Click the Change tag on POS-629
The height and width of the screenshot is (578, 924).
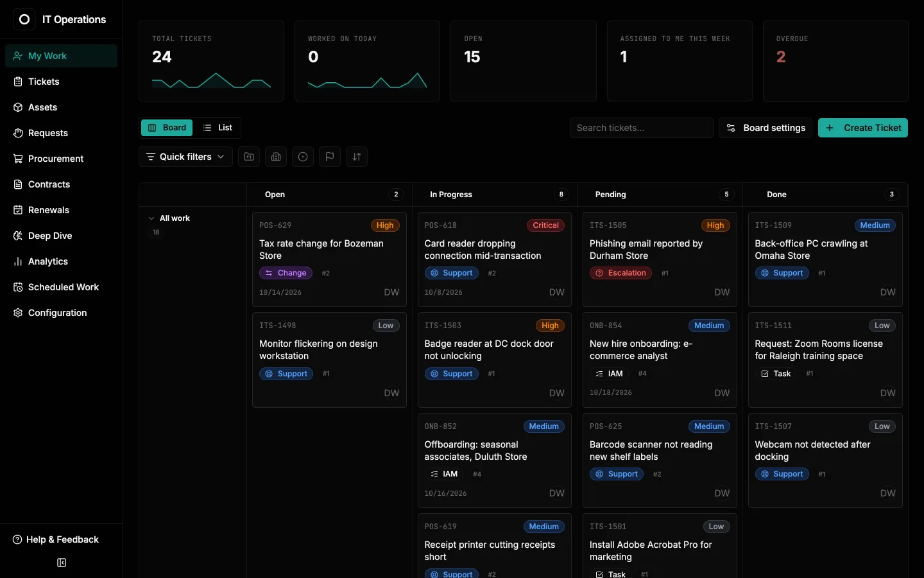[286, 273]
